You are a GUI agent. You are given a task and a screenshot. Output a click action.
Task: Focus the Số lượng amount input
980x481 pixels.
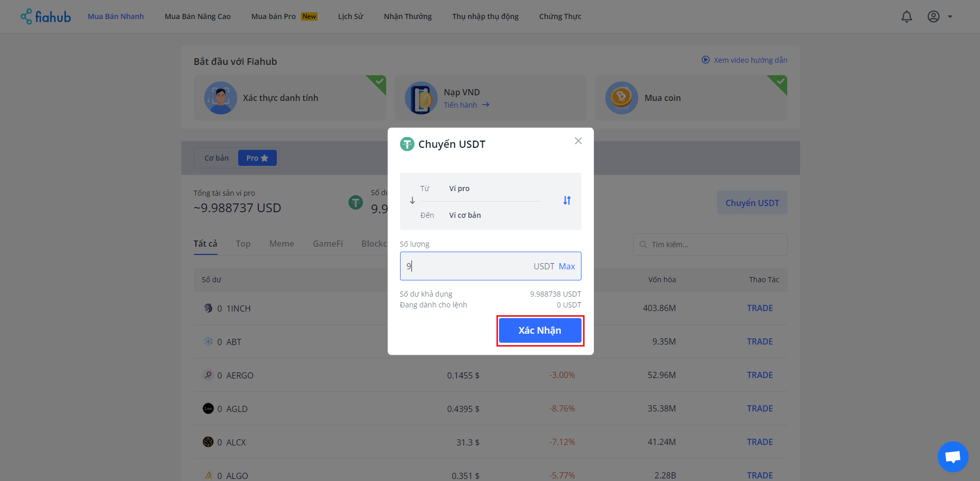click(490, 266)
